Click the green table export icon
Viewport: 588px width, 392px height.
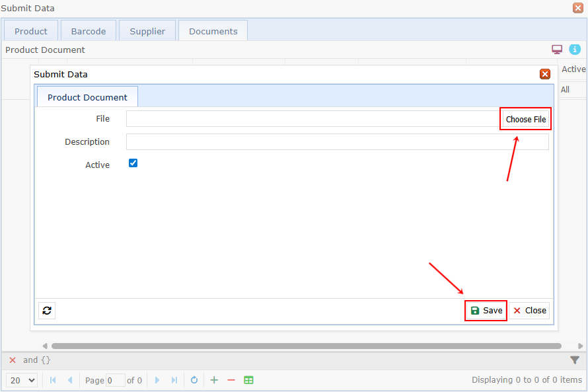[248, 380]
